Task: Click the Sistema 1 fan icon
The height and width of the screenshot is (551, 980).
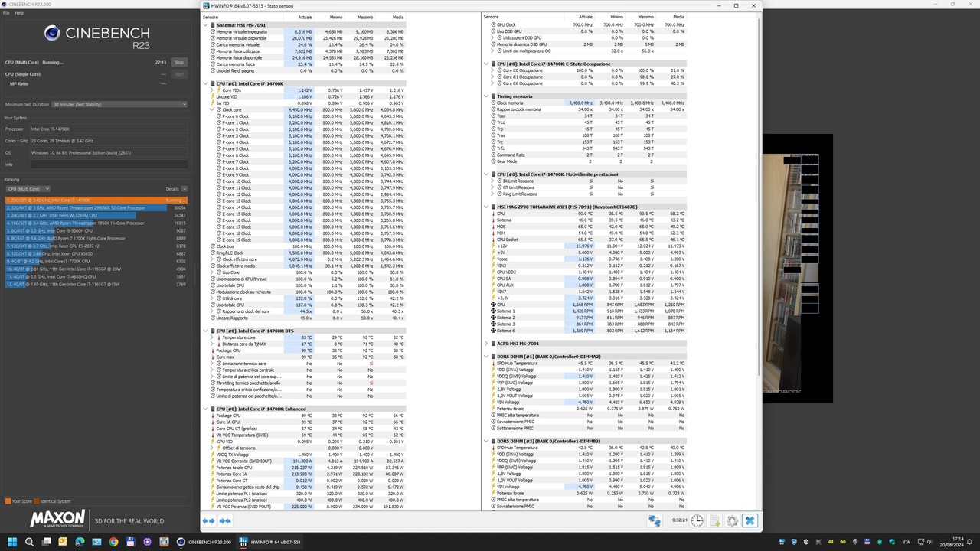Action: [x=494, y=311]
